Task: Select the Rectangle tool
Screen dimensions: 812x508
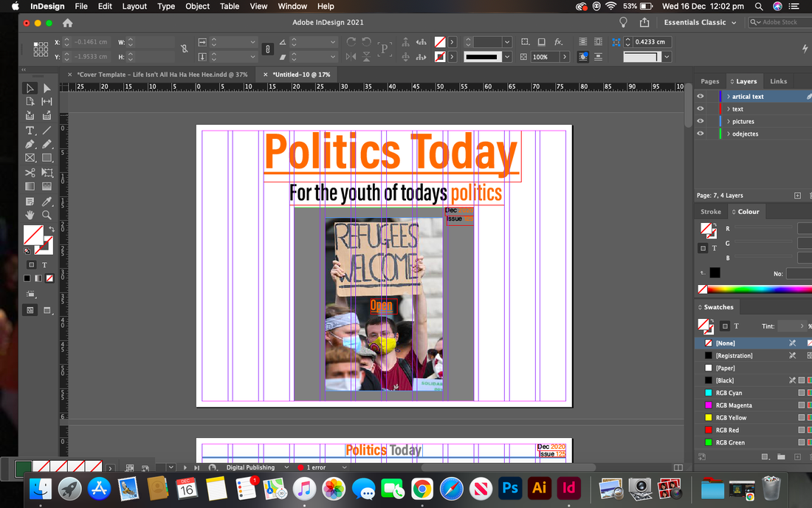Action: [x=47, y=158]
